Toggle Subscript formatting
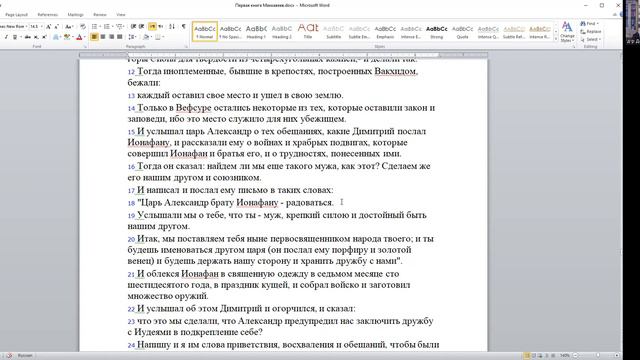The image size is (640, 360). click(36, 37)
